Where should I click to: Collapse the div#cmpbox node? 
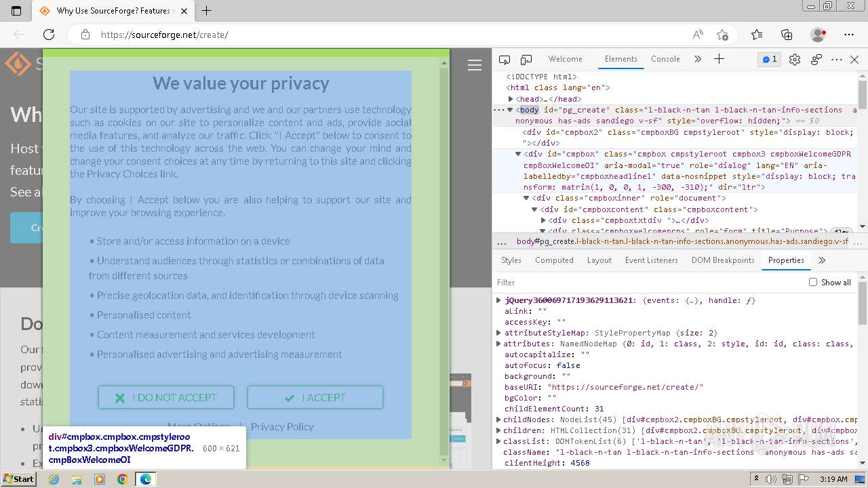coord(519,154)
